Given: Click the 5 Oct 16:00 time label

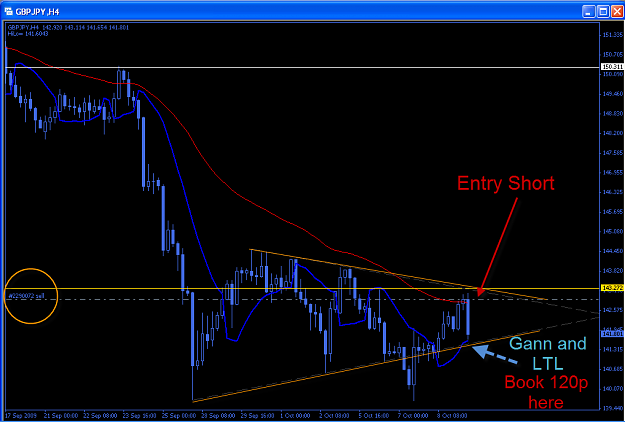Looking at the screenshot, I should coord(375,415).
